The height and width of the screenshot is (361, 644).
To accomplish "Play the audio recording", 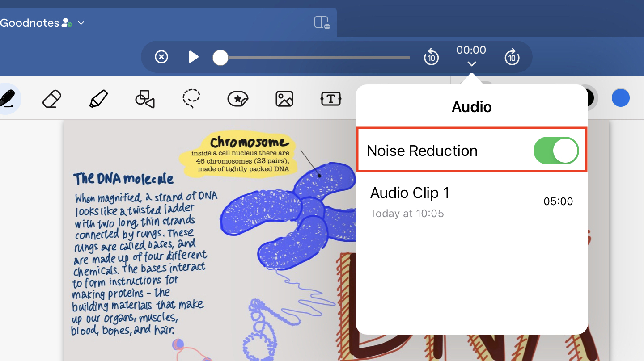I will 193,57.
